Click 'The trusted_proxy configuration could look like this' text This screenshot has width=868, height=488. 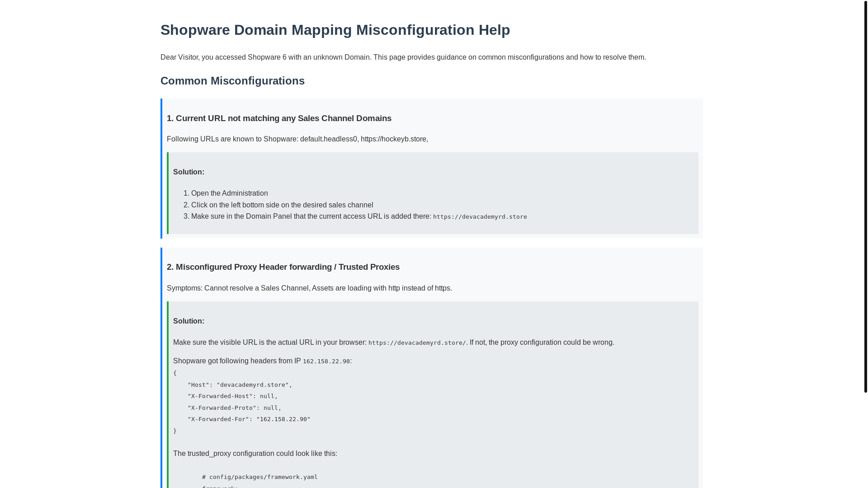pos(255,454)
